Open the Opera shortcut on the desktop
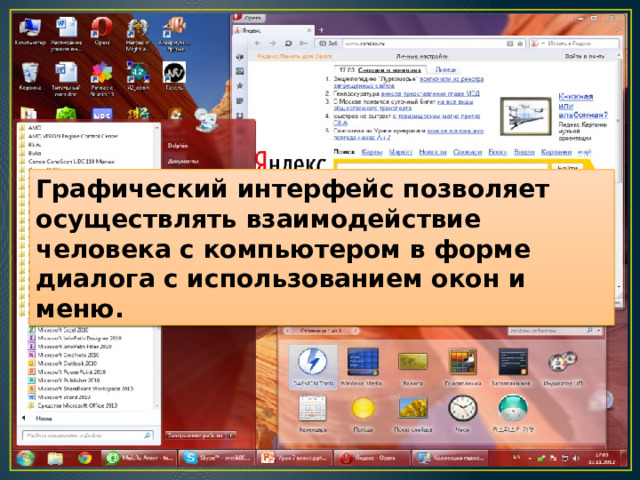 coord(102,32)
